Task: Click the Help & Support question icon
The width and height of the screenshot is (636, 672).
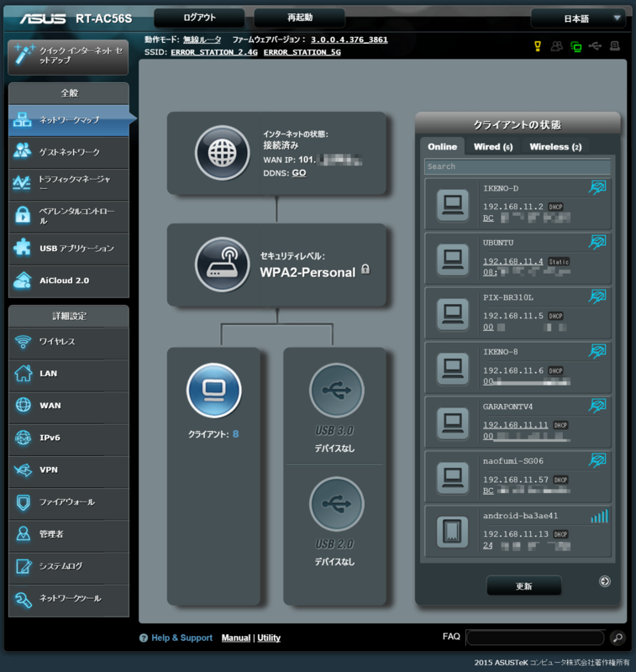Action: point(144,638)
